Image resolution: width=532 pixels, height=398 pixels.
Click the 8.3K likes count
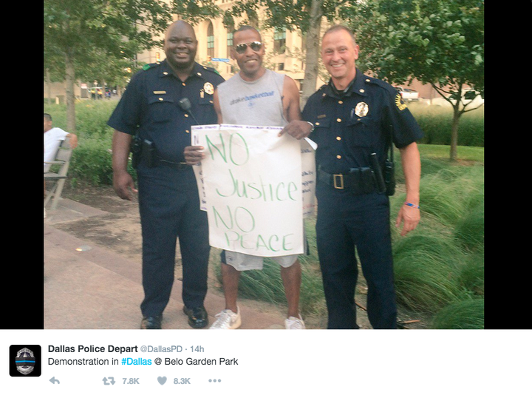182,382
